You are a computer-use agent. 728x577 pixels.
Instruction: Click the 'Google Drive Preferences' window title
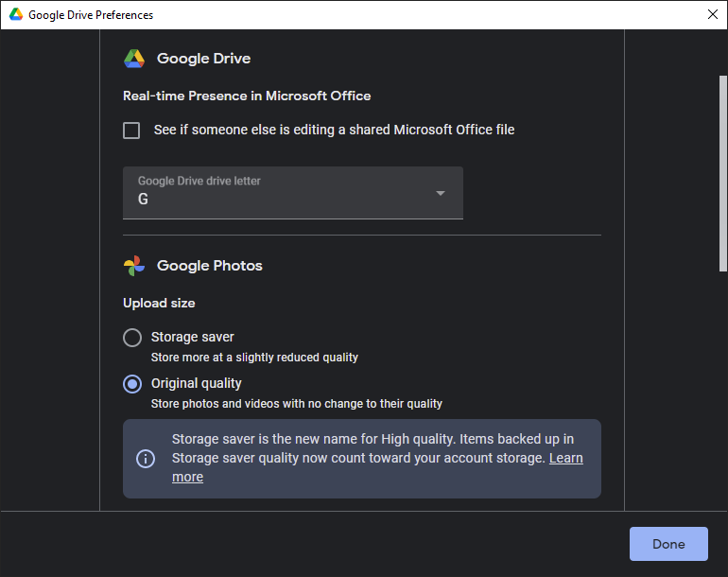(91, 15)
